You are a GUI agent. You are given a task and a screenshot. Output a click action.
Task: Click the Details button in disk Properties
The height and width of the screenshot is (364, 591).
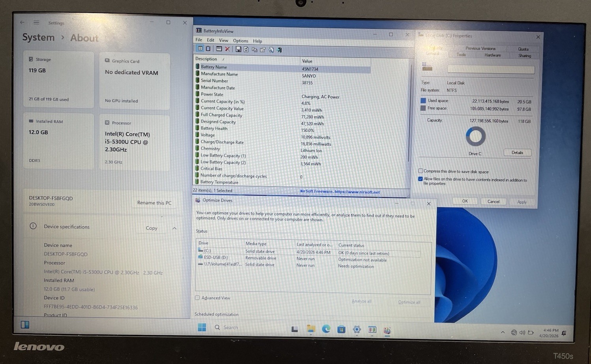point(517,153)
